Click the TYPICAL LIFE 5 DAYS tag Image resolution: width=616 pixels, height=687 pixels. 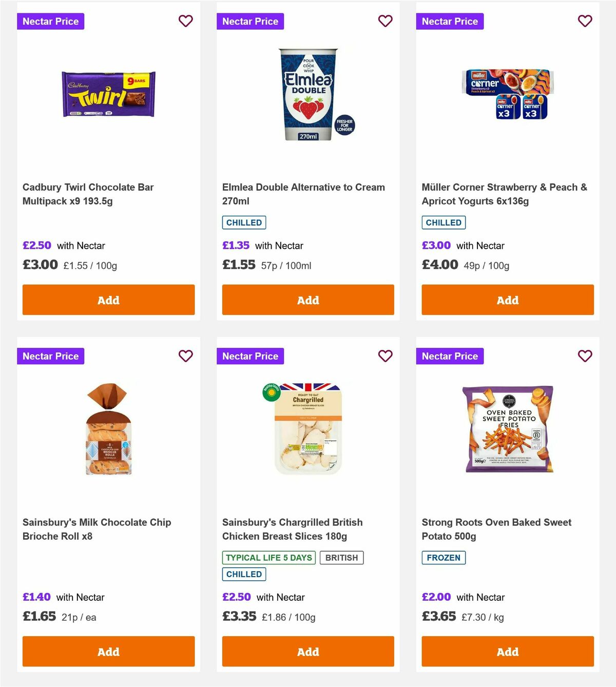click(268, 557)
